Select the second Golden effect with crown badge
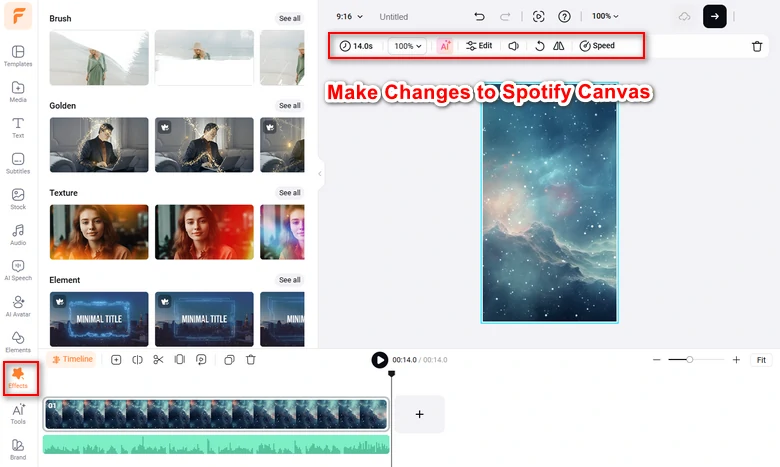The height and width of the screenshot is (467, 780). point(204,145)
